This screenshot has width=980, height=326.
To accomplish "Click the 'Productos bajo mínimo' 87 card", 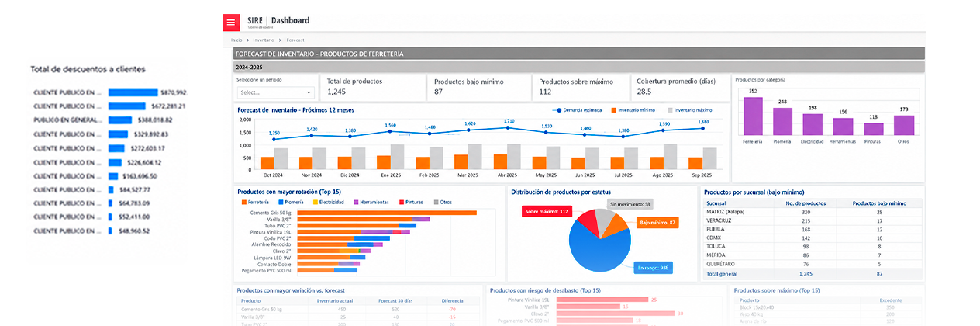I will tap(479, 88).
